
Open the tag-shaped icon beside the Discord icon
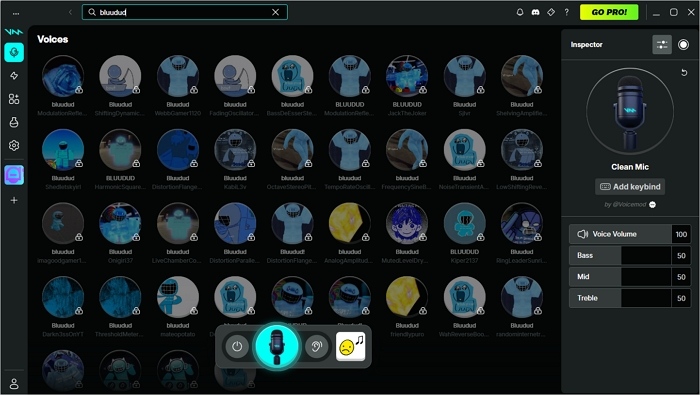pyautogui.click(x=551, y=12)
